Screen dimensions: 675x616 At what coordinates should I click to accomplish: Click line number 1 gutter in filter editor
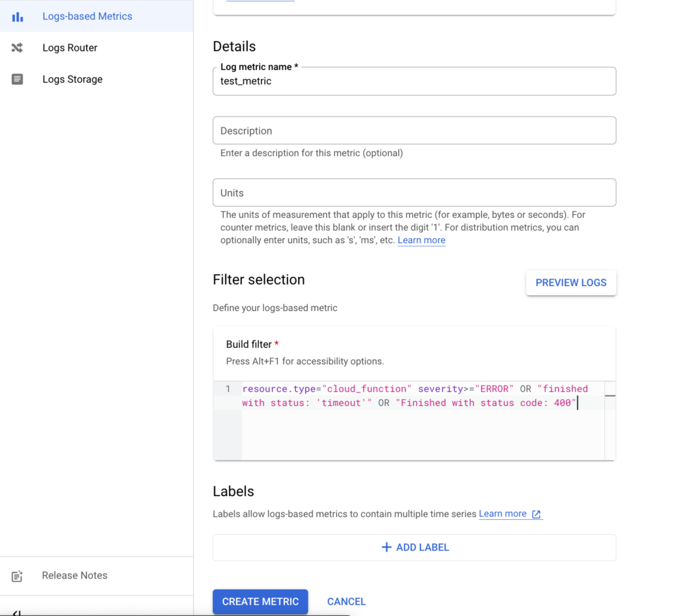pos(227,388)
